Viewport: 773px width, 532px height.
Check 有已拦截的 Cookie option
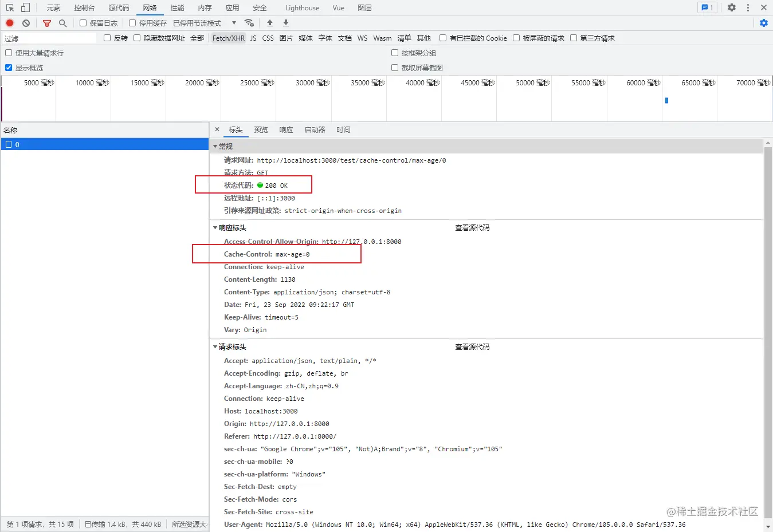point(443,38)
